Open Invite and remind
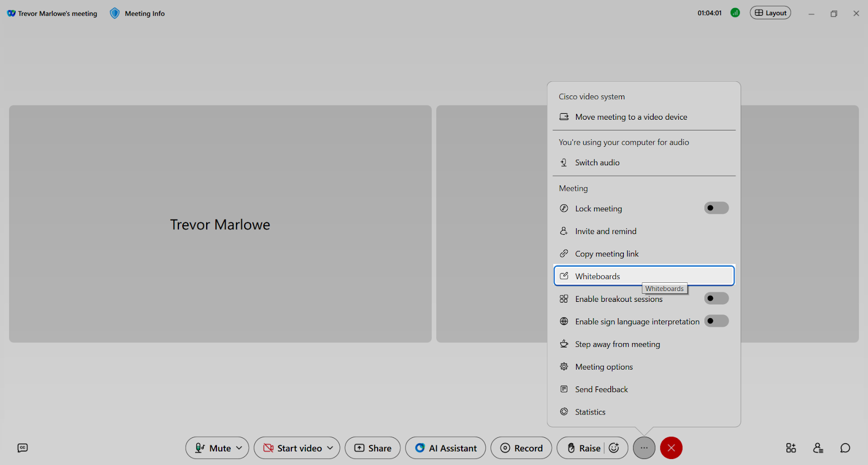The image size is (868, 465). click(644, 231)
